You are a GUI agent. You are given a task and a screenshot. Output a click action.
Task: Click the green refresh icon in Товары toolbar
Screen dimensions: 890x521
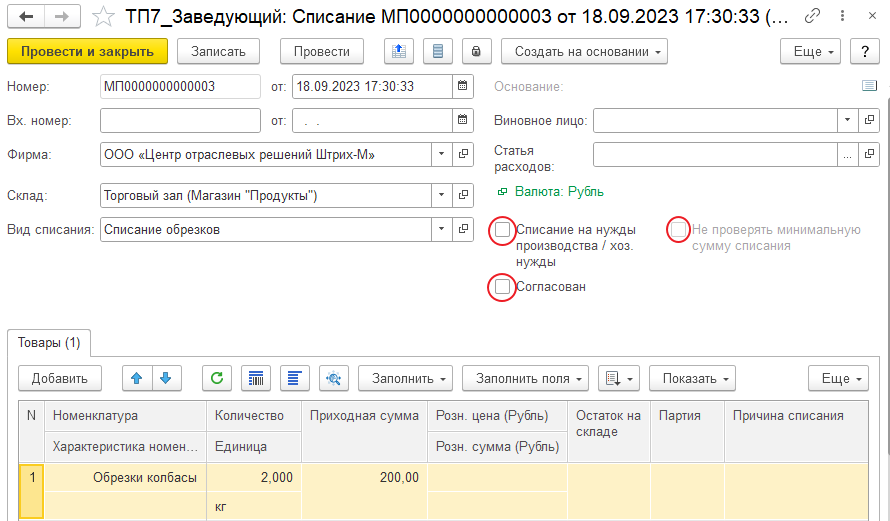tap(217, 378)
